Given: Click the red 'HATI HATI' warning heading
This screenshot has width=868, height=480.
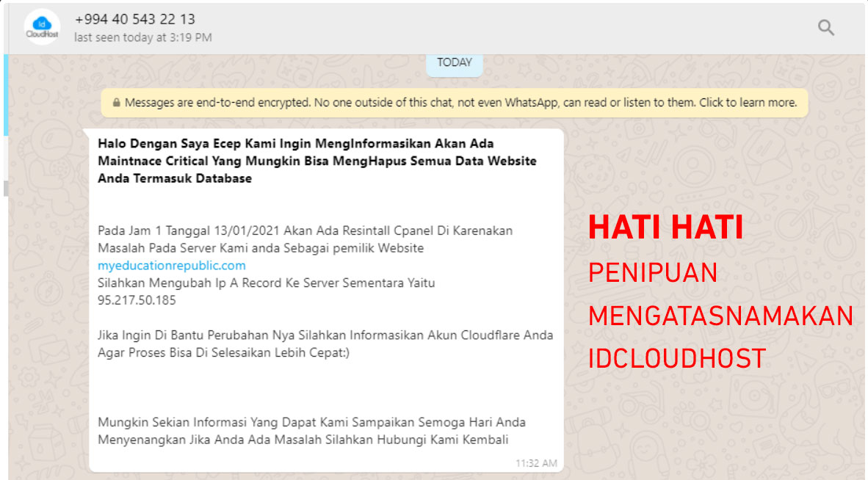Looking at the screenshot, I should (x=665, y=229).
